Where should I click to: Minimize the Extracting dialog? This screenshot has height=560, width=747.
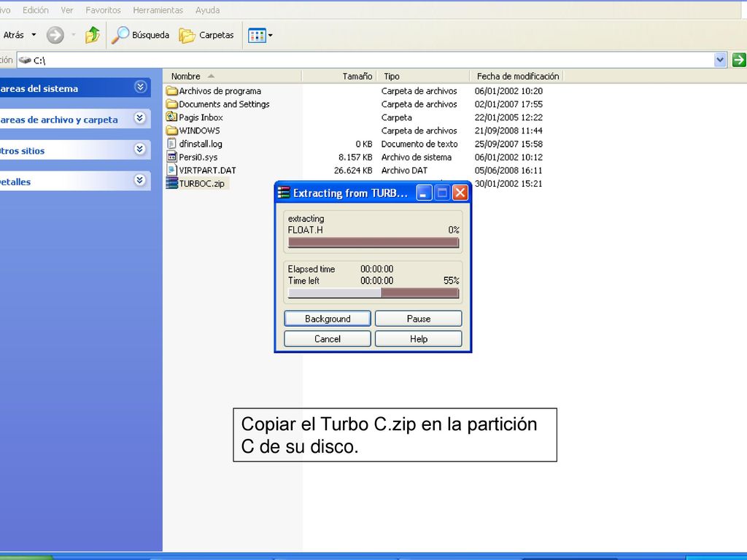pyautogui.click(x=424, y=192)
